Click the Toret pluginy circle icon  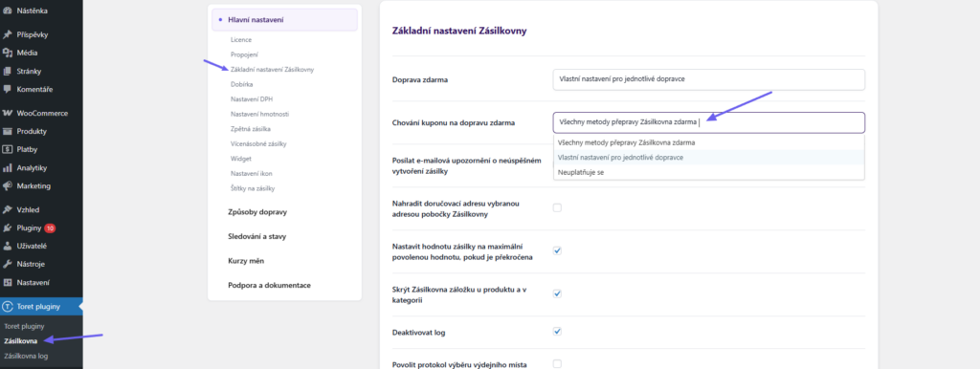[8, 307]
